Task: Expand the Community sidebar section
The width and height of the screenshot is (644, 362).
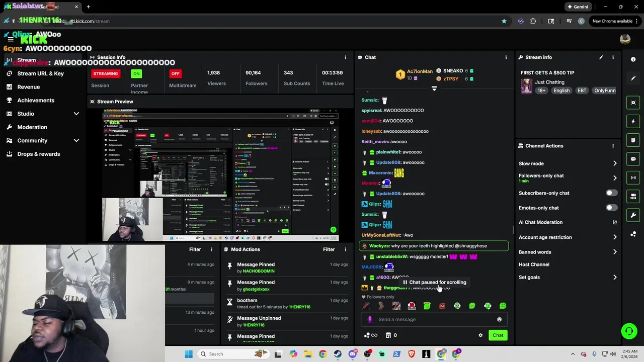Action: click(76, 141)
